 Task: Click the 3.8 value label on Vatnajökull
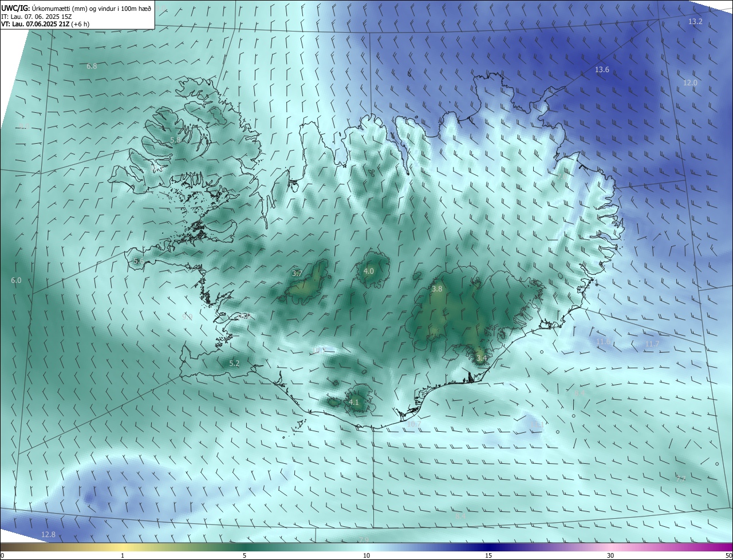[x=437, y=289]
